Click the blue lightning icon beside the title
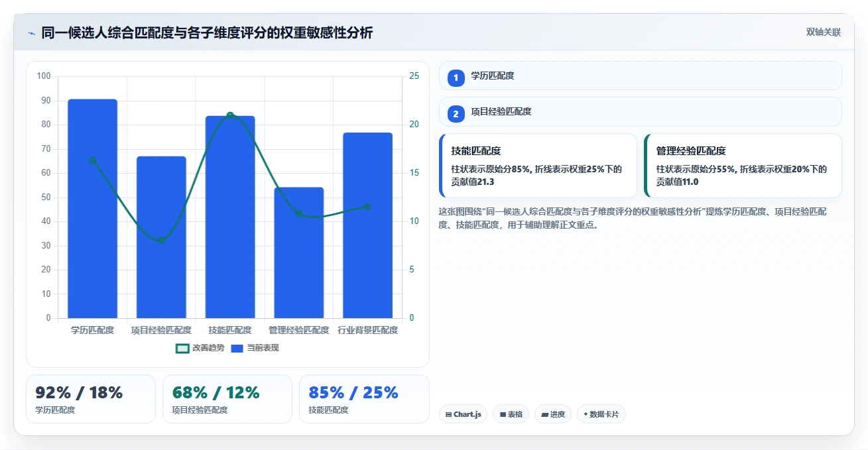The image size is (868, 450). coord(31,32)
